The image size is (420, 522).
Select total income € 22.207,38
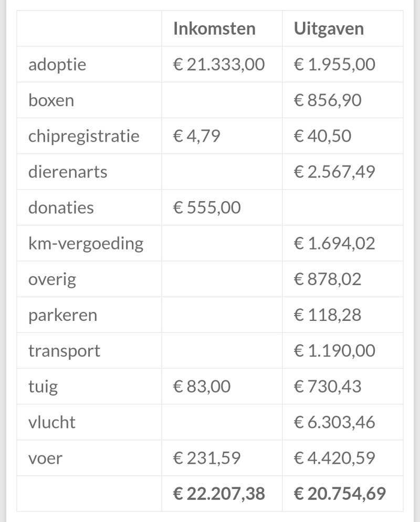pyautogui.click(x=219, y=494)
